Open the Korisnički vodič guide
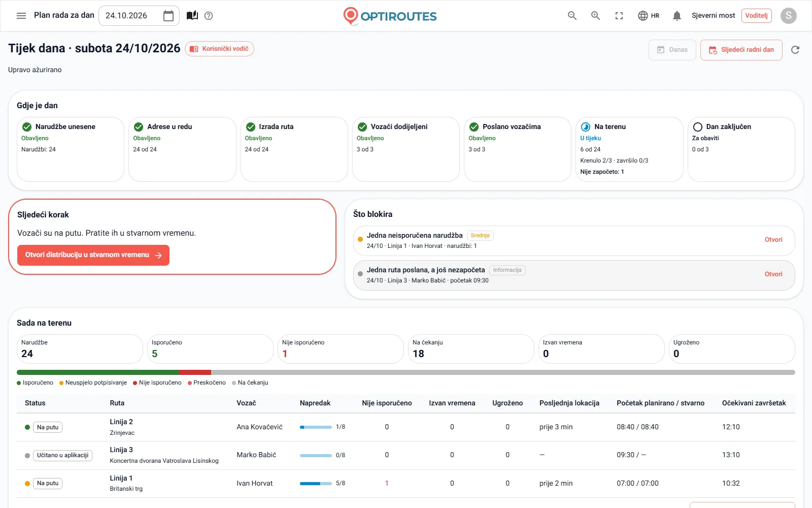The image size is (812, 508). (x=219, y=49)
